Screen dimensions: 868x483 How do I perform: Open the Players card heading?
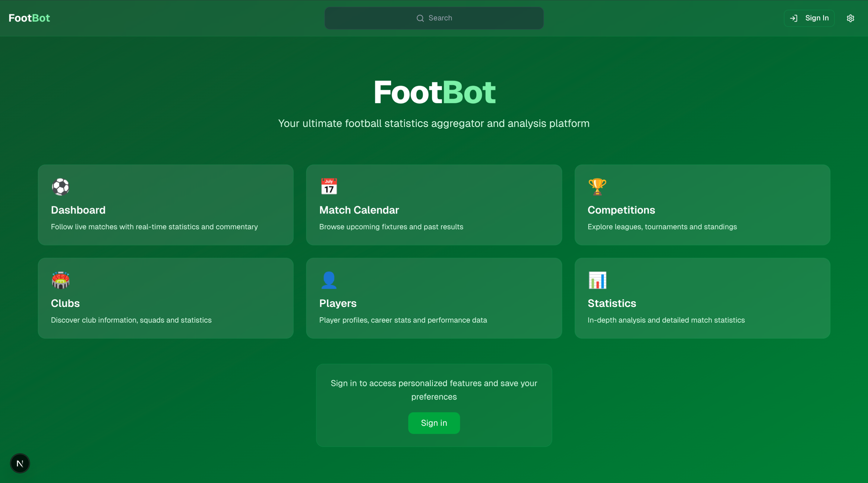pos(338,303)
